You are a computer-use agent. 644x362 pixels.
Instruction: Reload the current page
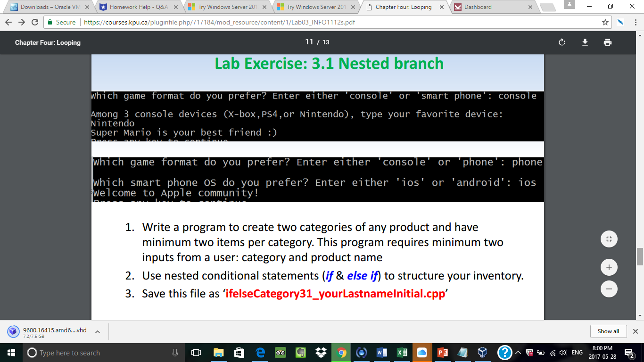(x=35, y=22)
